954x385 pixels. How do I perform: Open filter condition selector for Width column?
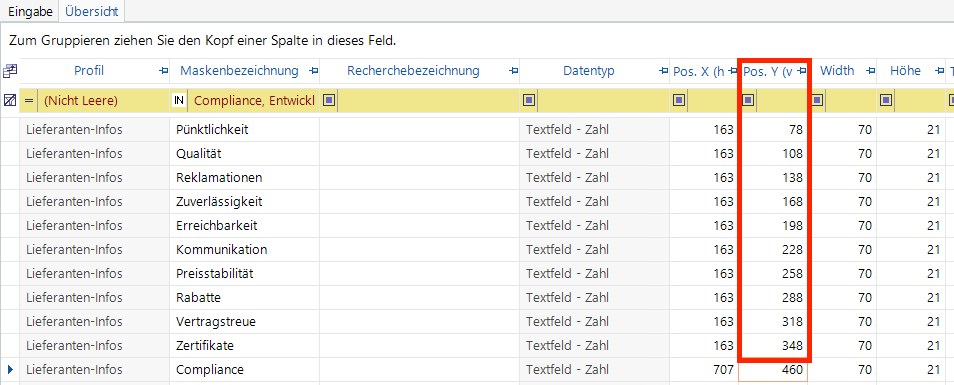pos(818,100)
